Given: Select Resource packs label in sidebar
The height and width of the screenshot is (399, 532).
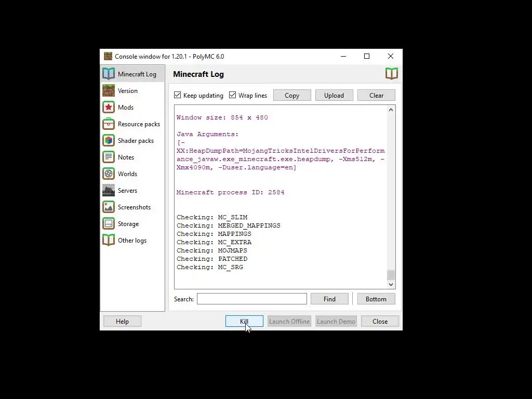Looking at the screenshot, I should (x=139, y=124).
